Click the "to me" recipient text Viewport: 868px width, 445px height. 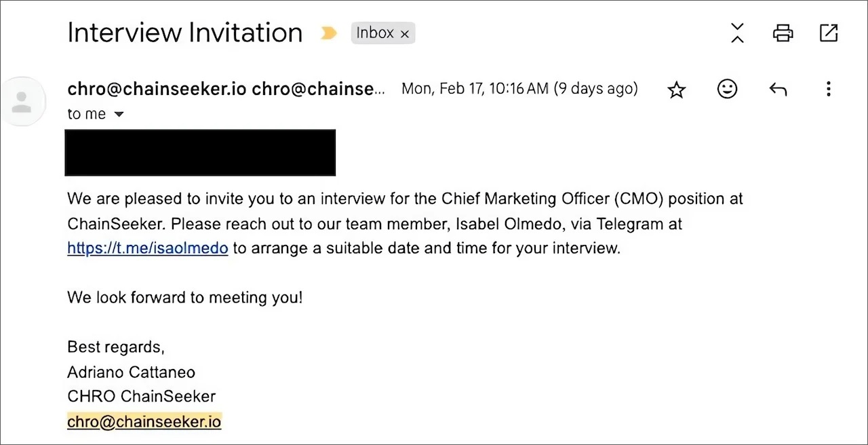(x=86, y=115)
